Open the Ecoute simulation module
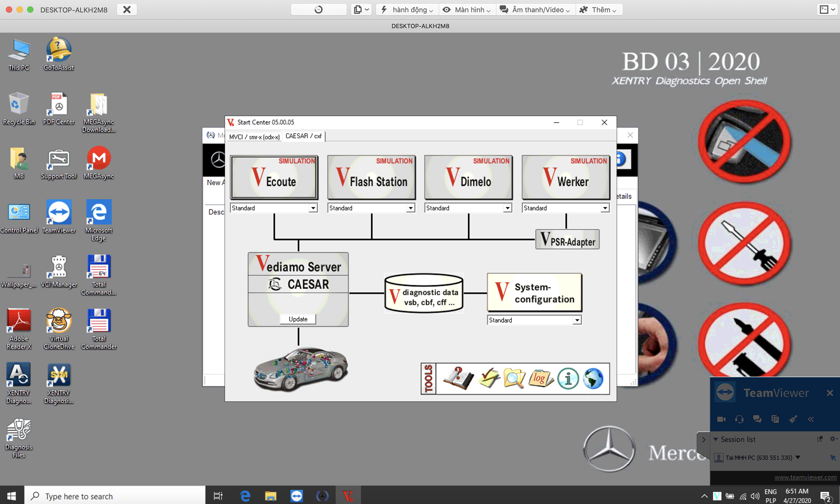840x504 pixels. point(274,177)
